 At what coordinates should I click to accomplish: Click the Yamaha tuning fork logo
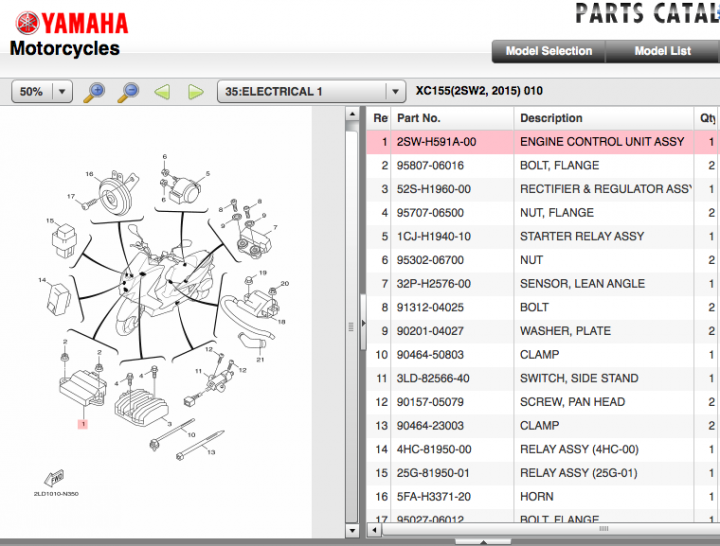click(28, 23)
